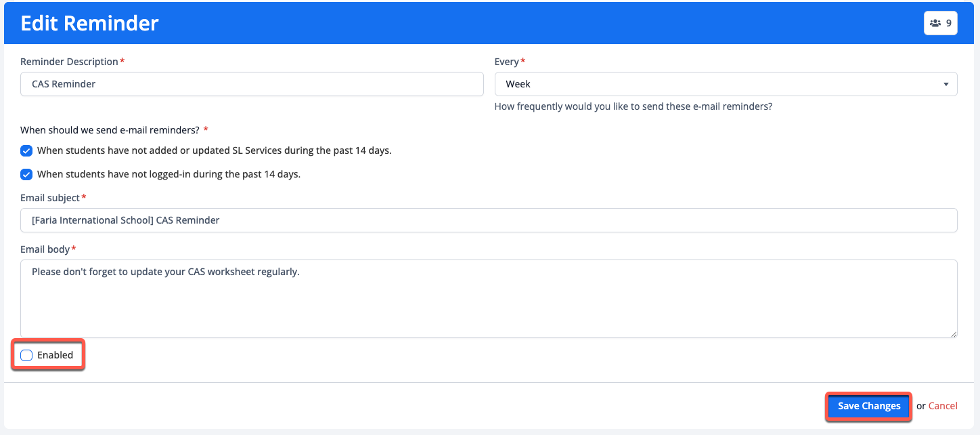Screen dimensions: 980x435
Task: Click the 'Enabled' label text
Action: (55, 356)
